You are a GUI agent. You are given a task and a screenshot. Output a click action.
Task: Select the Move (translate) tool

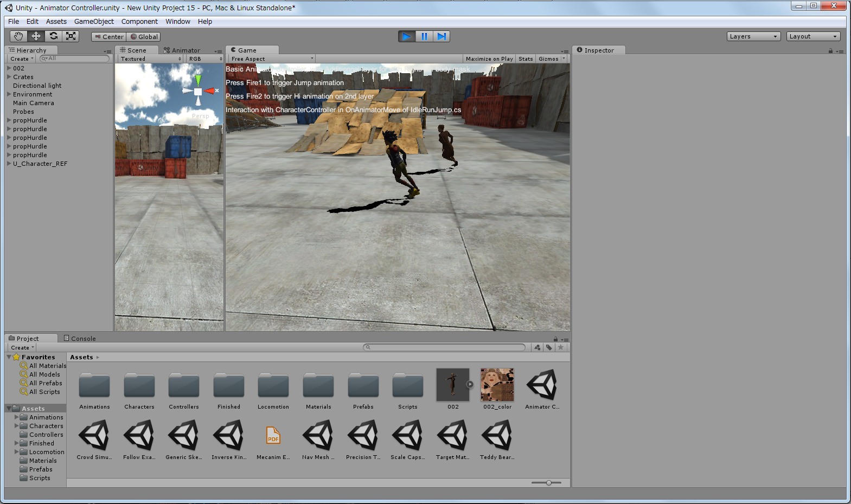pos(36,36)
